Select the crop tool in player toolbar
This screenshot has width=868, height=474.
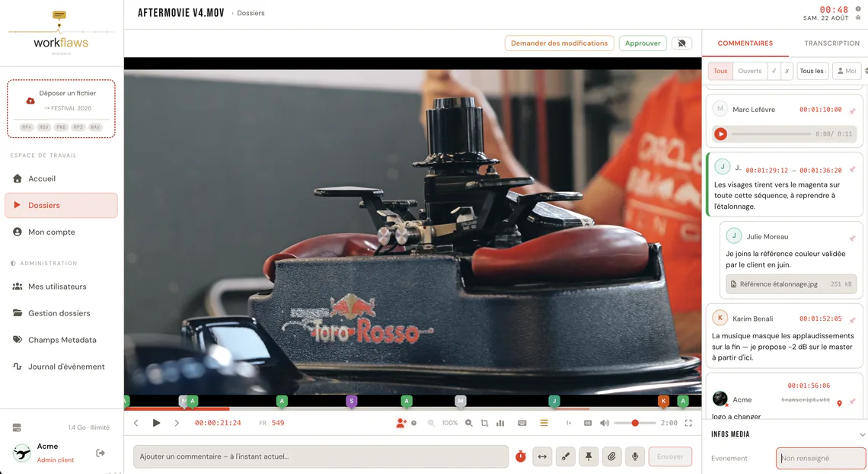[484, 422]
